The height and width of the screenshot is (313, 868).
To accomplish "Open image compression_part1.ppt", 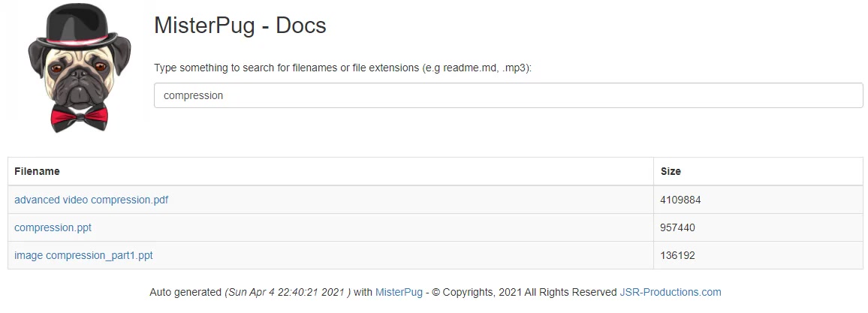I will 83,255.
